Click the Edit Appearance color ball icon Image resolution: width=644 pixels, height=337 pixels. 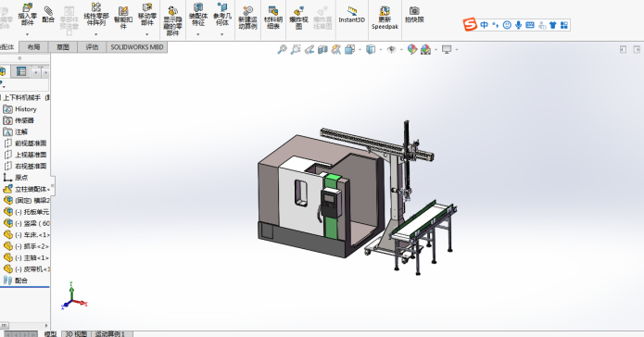412,50
